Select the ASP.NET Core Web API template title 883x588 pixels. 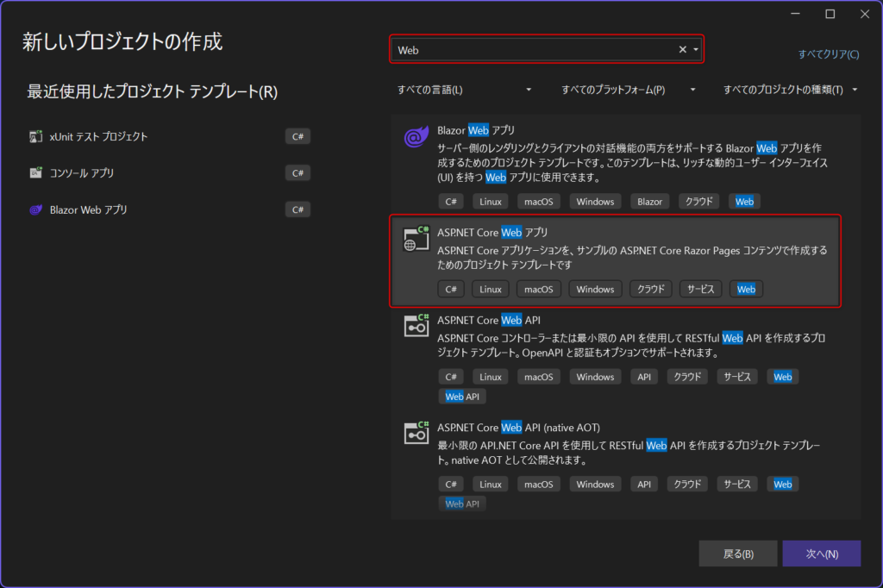(489, 320)
